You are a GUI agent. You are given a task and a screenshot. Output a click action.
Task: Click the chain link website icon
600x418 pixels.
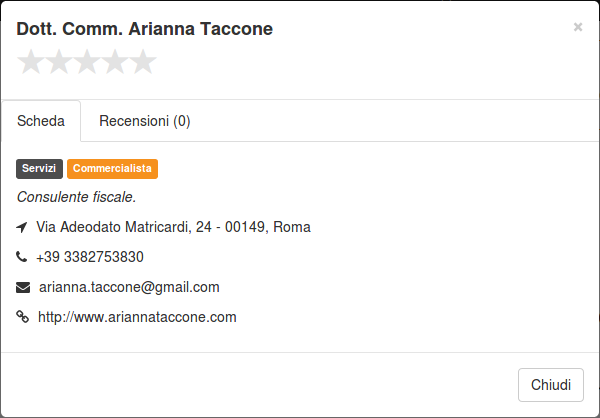click(23, 317)
